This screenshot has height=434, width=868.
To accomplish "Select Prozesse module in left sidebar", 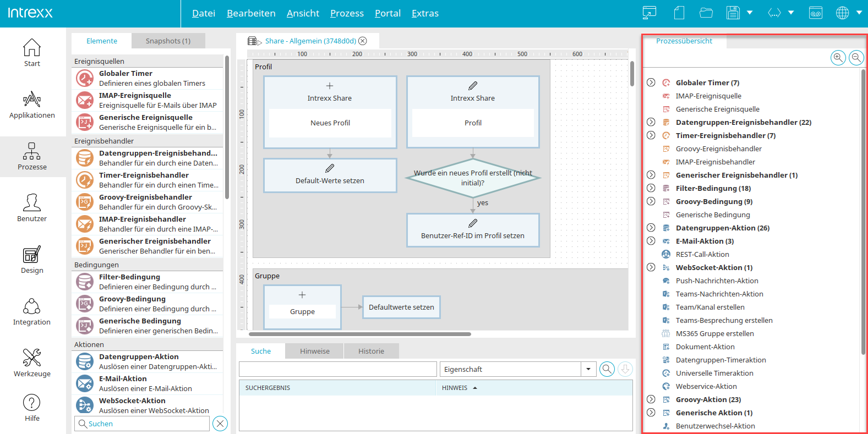I will coord(32,156).
